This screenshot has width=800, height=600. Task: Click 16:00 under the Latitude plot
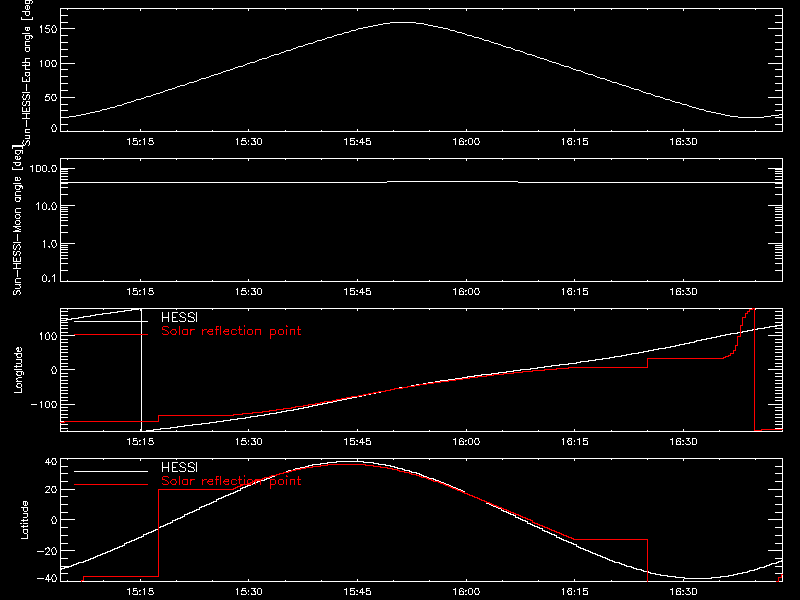(x=466, y=591)
